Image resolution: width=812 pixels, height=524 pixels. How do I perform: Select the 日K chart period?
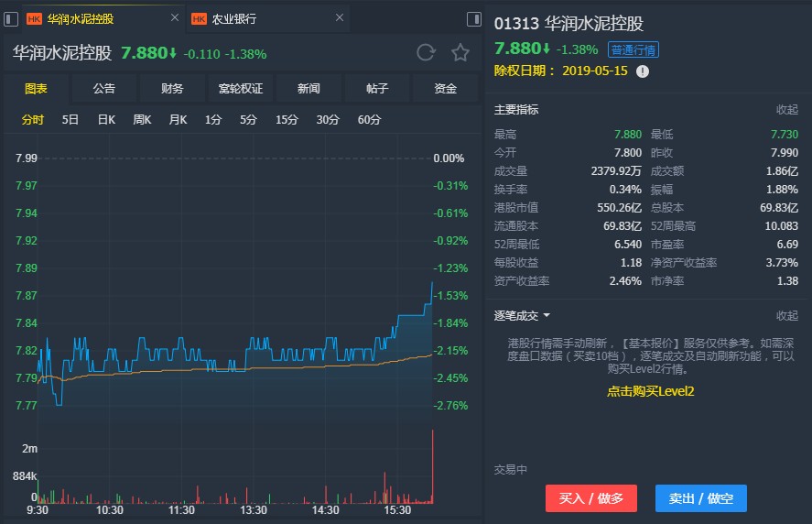tap(106, 120)
